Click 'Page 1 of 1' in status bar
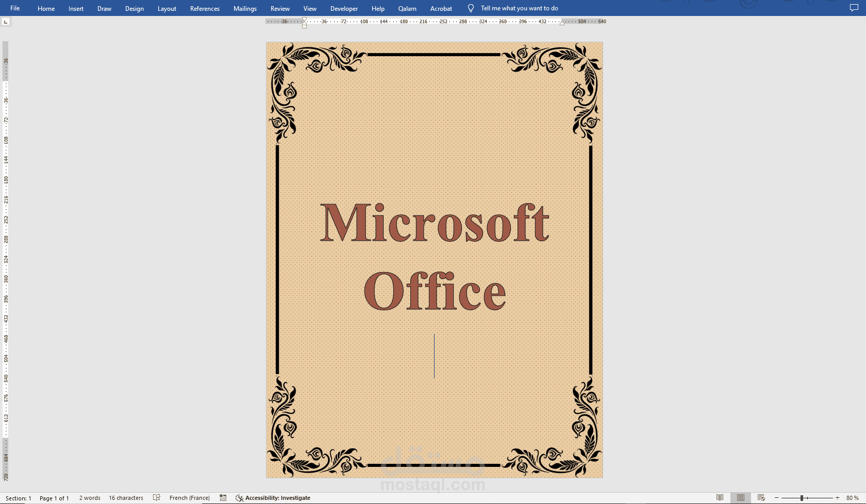 click(x=54, y=498)
